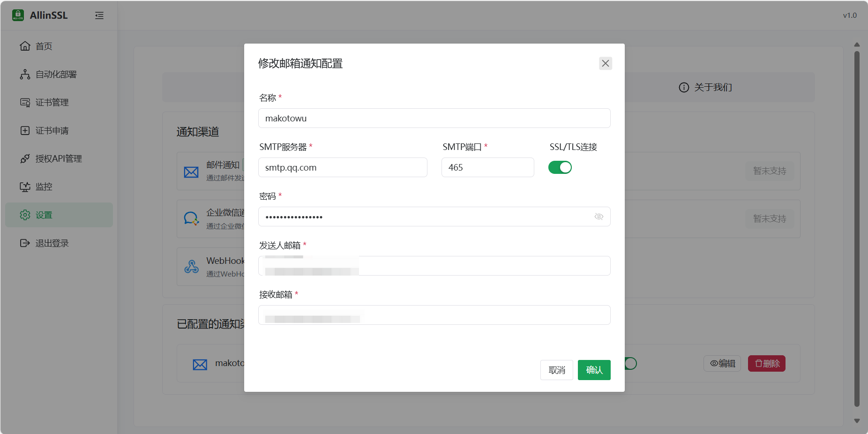Open 证书管理 from the sidebar
Screen dimensions: 868x434
click(26, 102)
